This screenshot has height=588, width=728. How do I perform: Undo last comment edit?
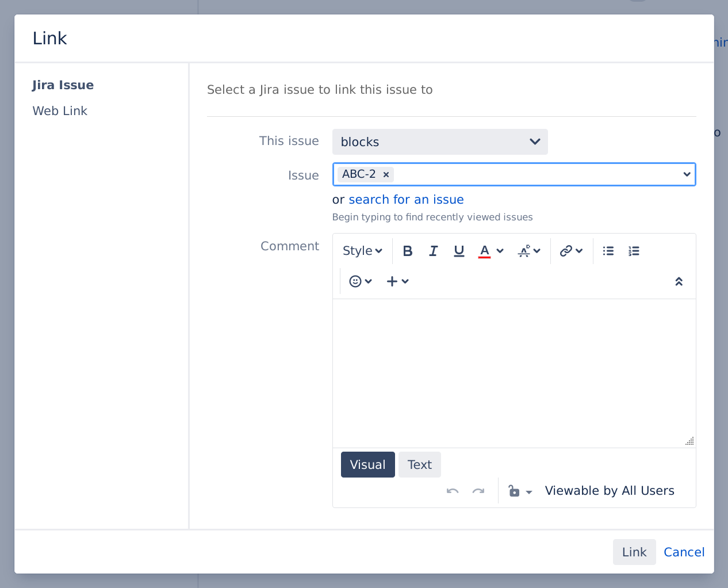453,491
